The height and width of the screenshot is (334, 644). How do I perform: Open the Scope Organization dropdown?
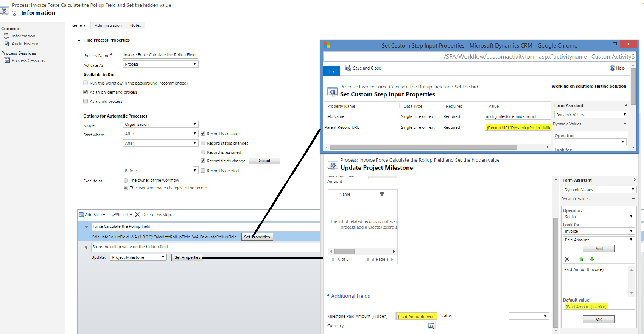point(160,124)
